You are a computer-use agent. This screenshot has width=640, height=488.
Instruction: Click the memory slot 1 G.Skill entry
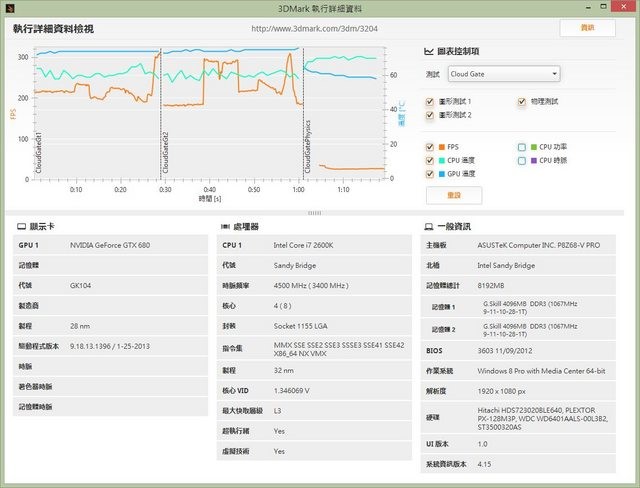coord(530,308)
